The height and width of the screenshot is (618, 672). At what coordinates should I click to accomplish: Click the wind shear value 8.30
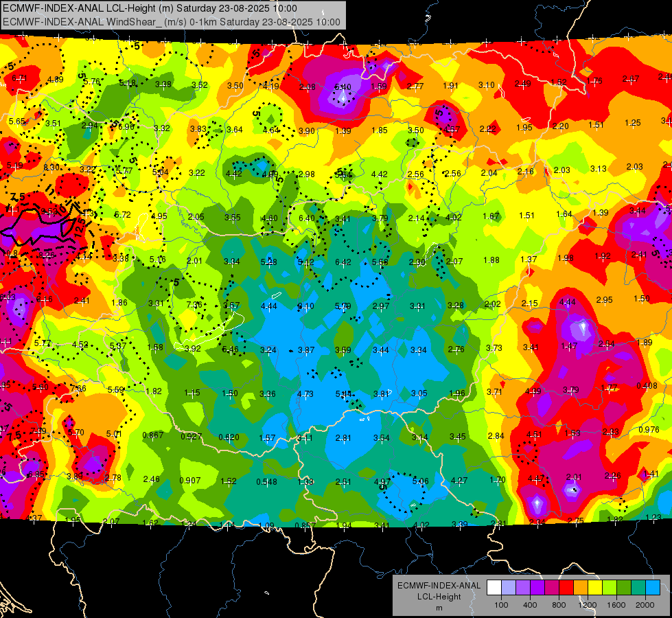[52, 168]
